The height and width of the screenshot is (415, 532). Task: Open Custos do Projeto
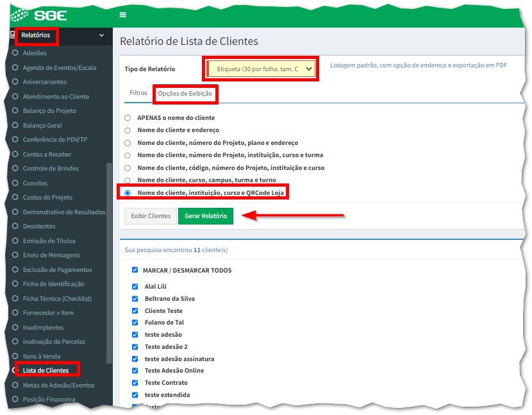47,198
